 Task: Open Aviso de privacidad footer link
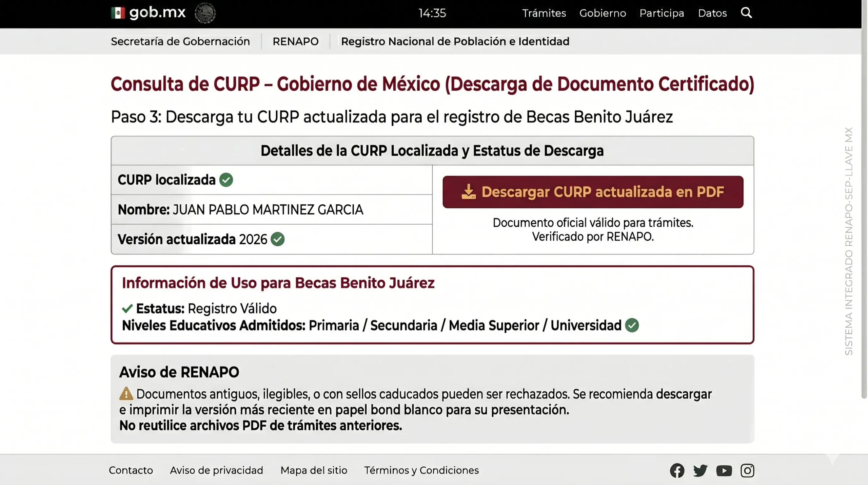216,470
